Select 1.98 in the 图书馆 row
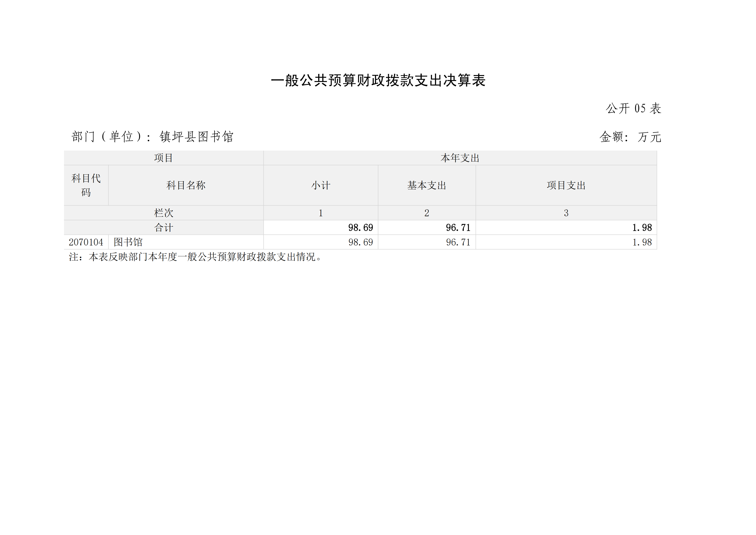The height and width of the screenshot is (535, 756). pos(642,242)
